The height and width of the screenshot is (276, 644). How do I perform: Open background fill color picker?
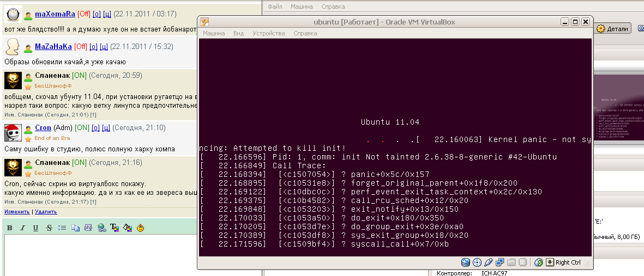(127, 228)
